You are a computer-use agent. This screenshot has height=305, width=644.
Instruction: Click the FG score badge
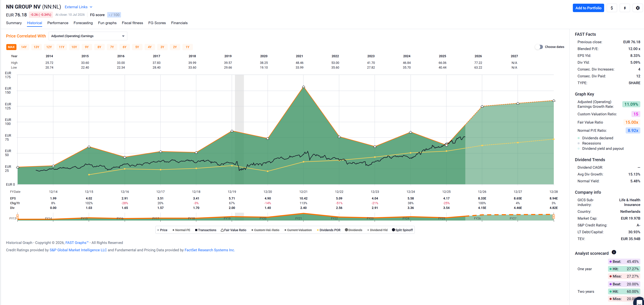(x=114, y=15)
